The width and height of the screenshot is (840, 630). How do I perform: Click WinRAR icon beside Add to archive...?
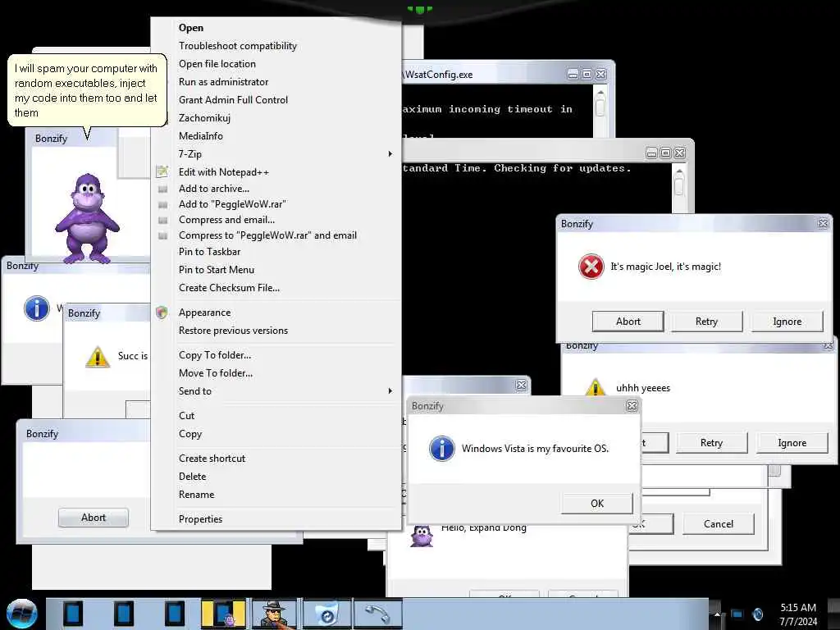pyautogui.click(x=163, y=189)
